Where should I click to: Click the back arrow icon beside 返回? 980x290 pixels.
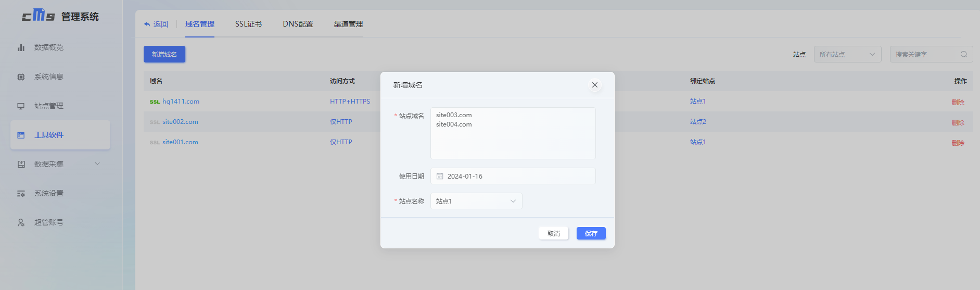pyautogui.click(x=147, y=24)
